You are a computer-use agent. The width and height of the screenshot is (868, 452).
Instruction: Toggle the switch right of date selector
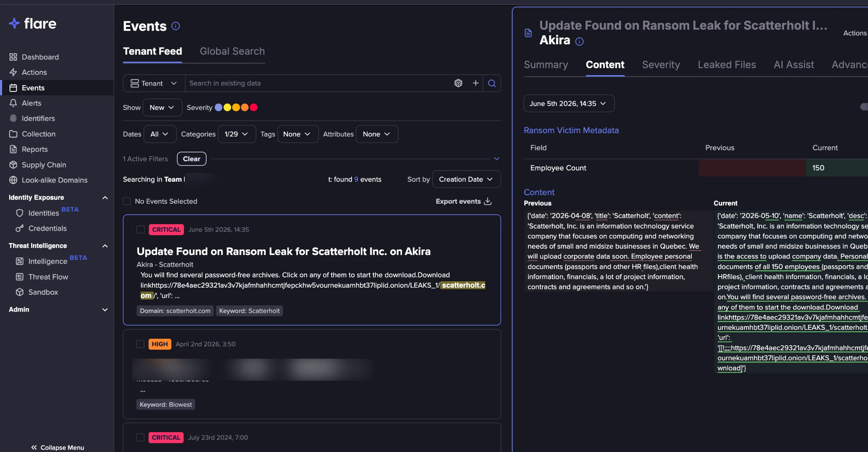[864, 107]
